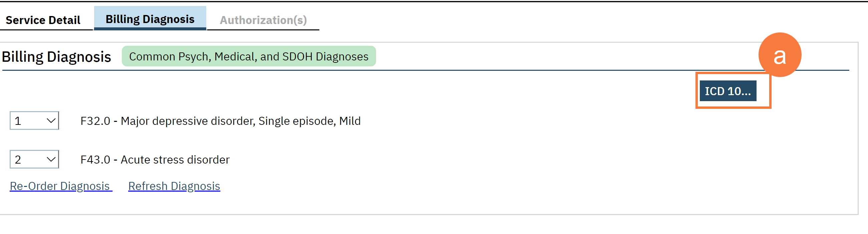Click the orange "a" callout marker
The width and height of the screenshot is (868, 234).
coord(780,55)
